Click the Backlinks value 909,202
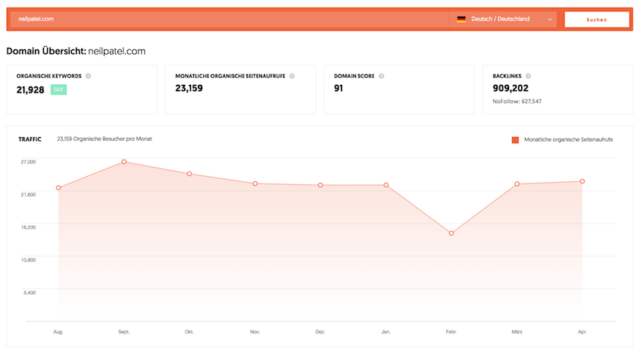 pos(515,88)
